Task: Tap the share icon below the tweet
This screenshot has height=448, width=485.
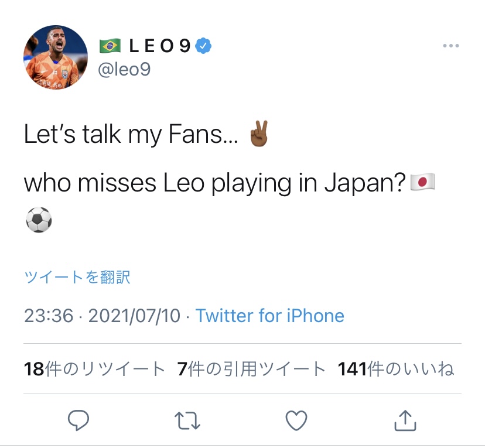Action: pyautogui.click(x=405, y=420)
